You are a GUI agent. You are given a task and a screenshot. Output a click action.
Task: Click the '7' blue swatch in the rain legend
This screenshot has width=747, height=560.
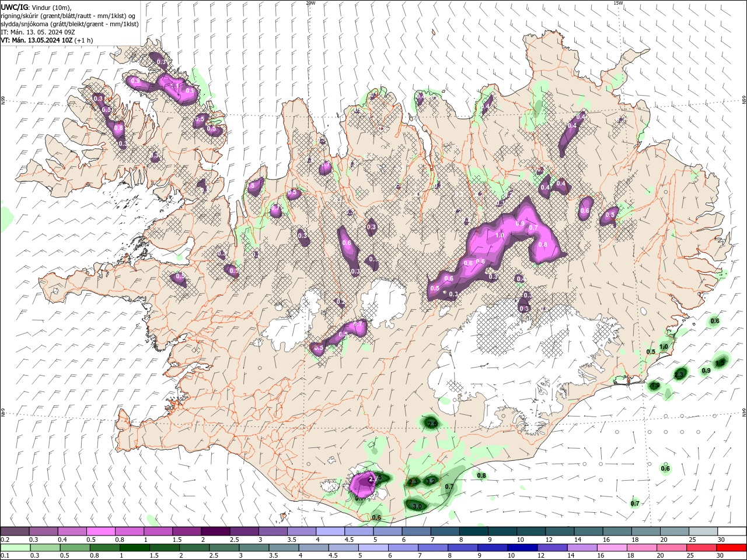tap(434, 548)
